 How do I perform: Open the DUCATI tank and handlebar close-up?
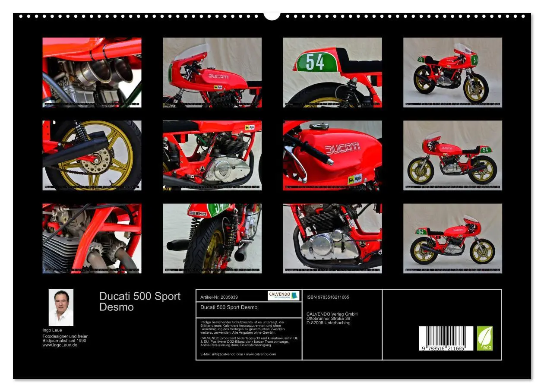tap(332, 155)
